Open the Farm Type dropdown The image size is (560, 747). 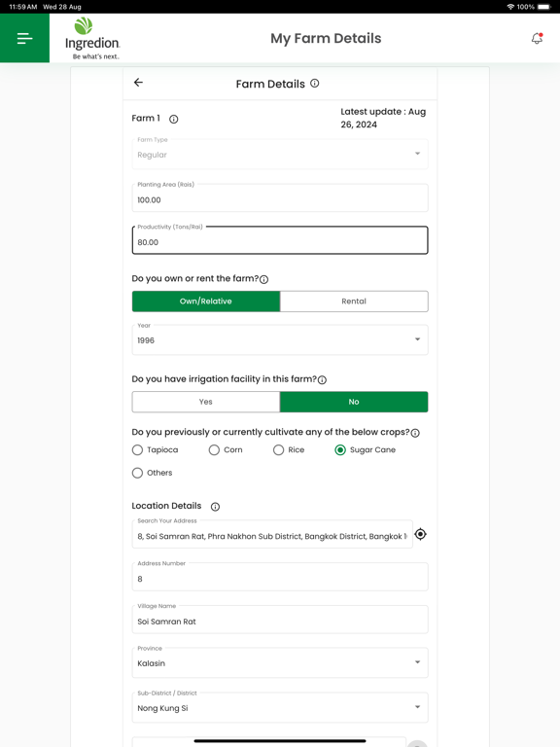coord(280,154)
